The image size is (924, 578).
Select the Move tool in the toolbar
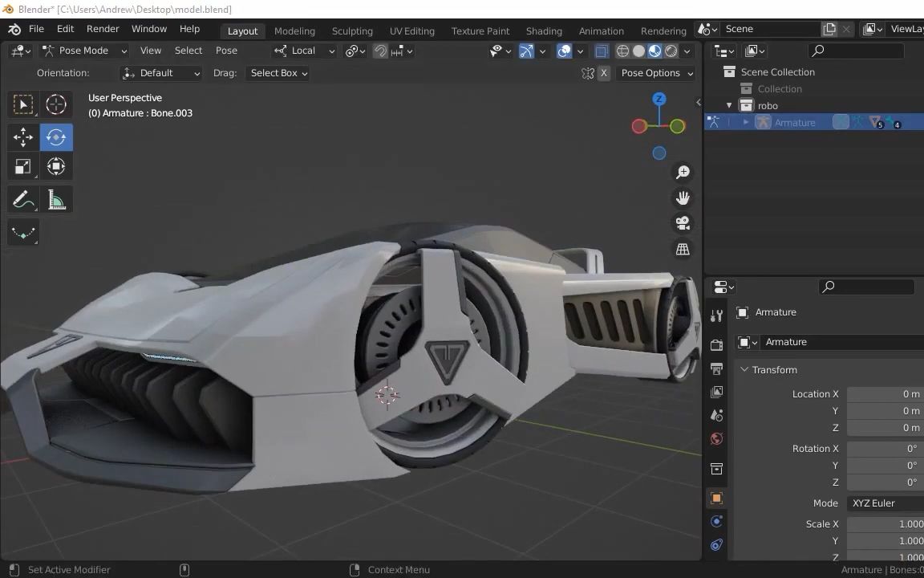tap(22, 137)
